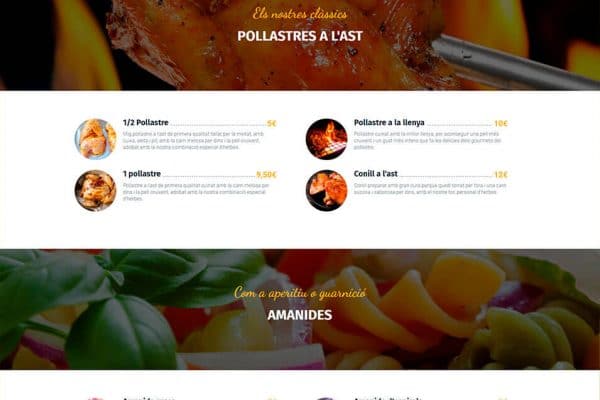Click the Conill a l'ast circular image

(326, 190)
